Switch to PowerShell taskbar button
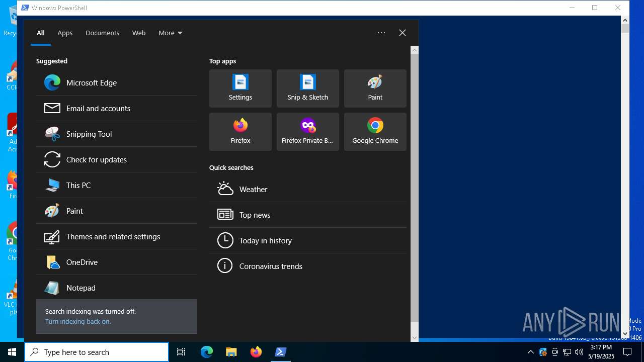Image resolution: width=644 pixels, height=362 pixels. [281, 352]
